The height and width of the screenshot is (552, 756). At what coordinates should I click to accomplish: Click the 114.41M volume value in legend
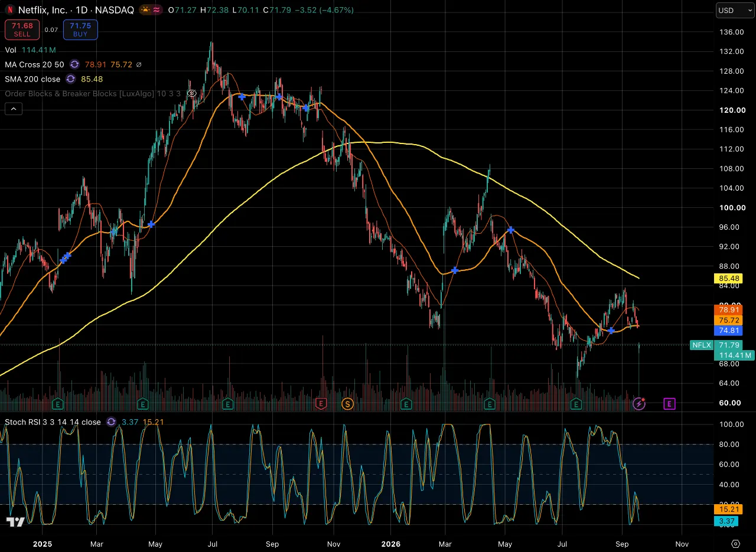(39, 50)
